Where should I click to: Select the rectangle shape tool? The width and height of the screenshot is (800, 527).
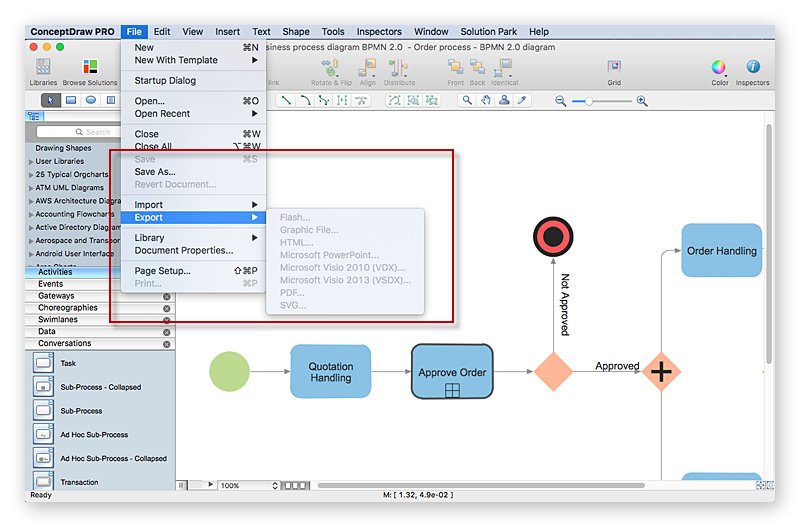pos(71,100)
